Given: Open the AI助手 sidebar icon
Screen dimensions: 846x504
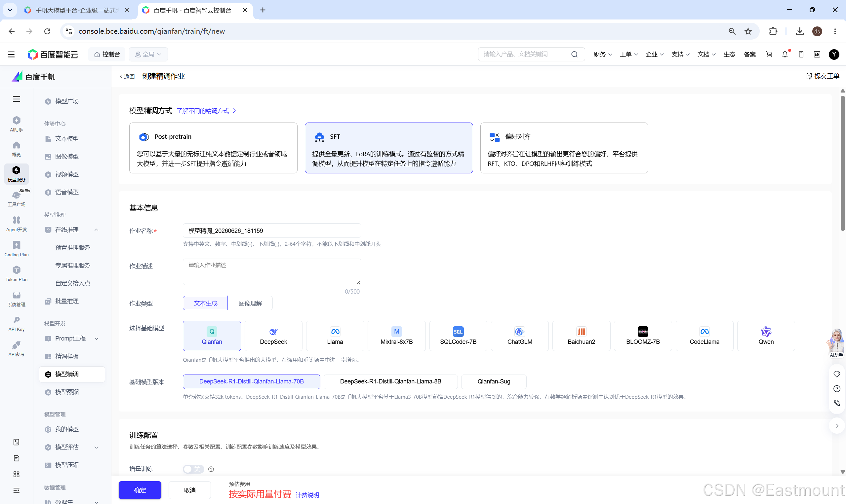Looking at the screenshot, I should point(16,124).
